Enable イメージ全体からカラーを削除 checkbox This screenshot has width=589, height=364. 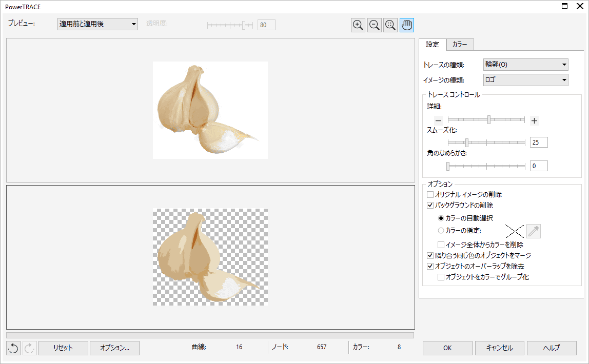441,245
